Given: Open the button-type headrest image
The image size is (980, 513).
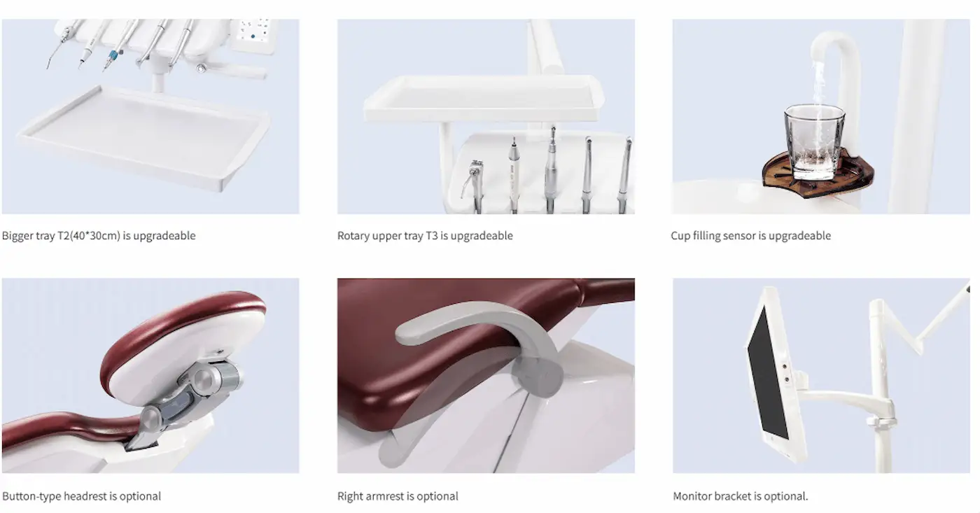Looking at the screenshot, I should tap(150, 375).
